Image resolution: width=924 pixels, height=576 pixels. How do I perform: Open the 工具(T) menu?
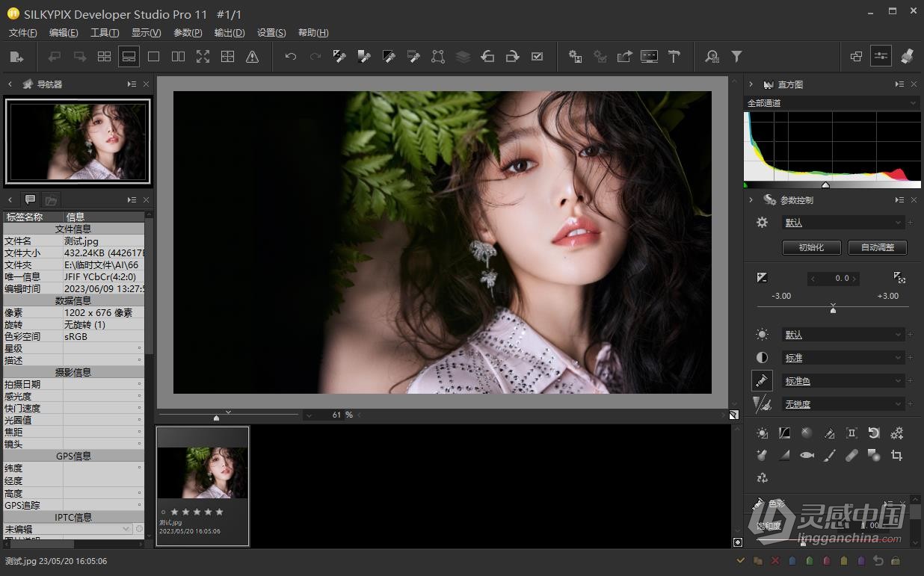105,32
